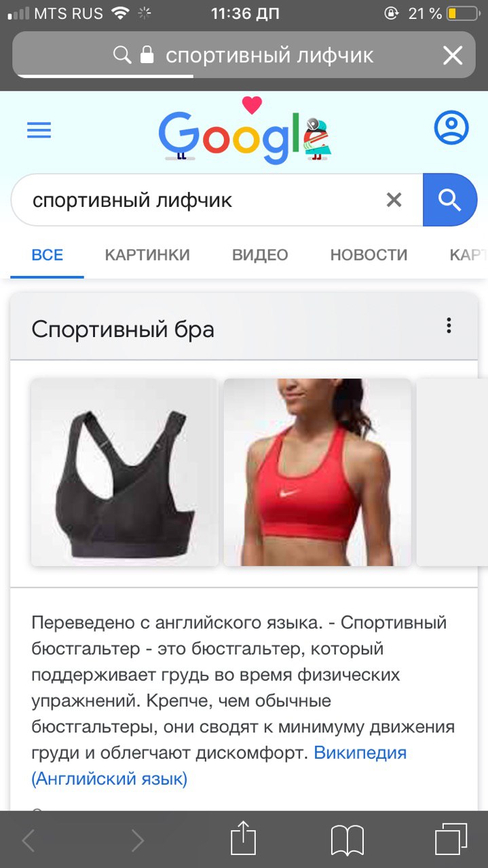Tap the Google search input field
Viewport: 488px width, 868px height.
coord(204,200)
